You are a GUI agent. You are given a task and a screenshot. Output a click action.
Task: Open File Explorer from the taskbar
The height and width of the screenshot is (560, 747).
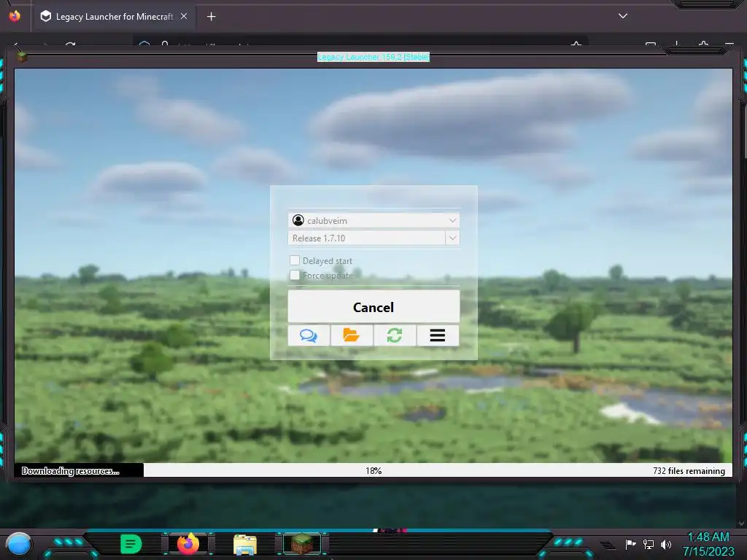[245, 544]
